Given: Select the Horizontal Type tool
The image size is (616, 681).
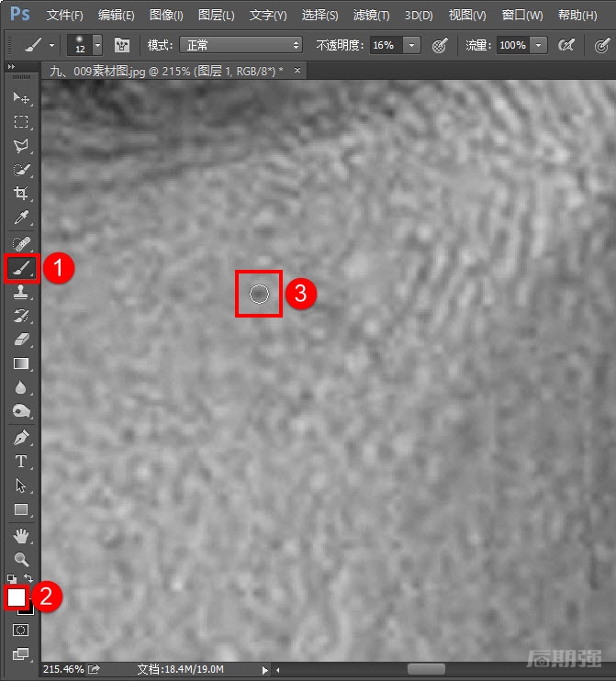Looking at the screenshot, I should [22, 462].
